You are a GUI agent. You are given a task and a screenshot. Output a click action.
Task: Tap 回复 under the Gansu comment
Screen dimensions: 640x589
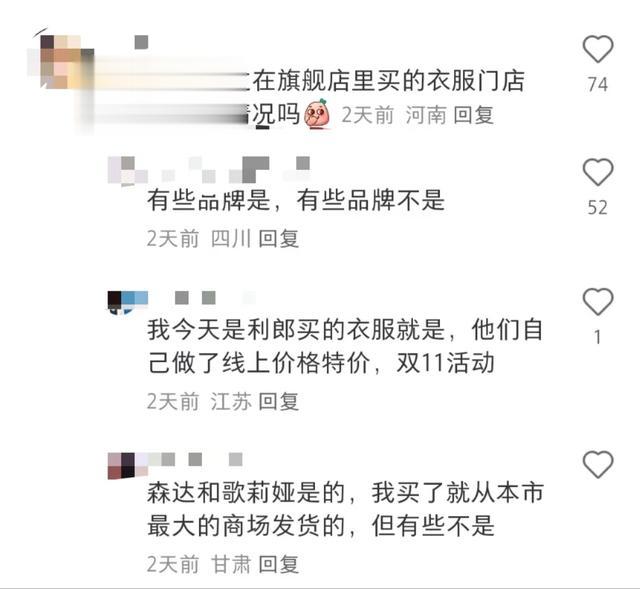pyautogui.click(x=279, y=564)
